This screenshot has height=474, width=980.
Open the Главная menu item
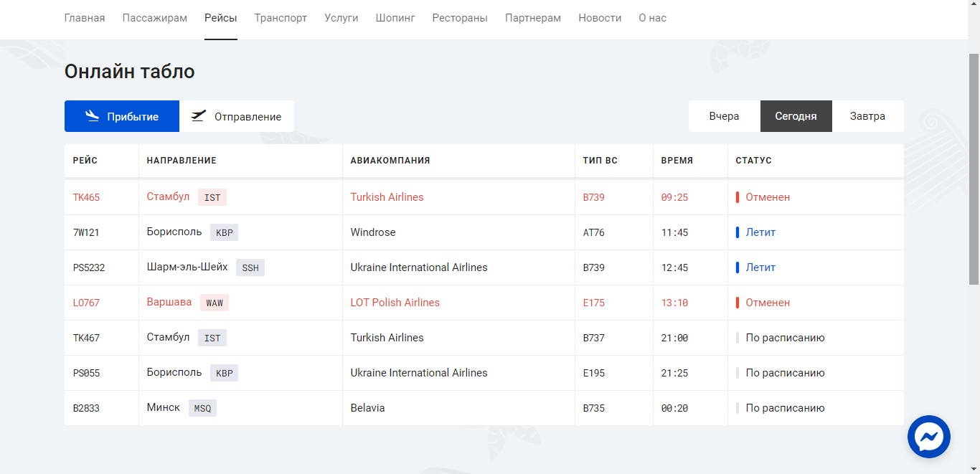[x=85, y=18]
